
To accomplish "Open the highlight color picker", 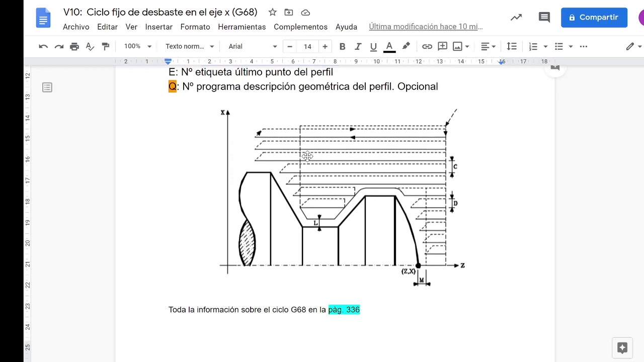I will [x=406, y=46].
